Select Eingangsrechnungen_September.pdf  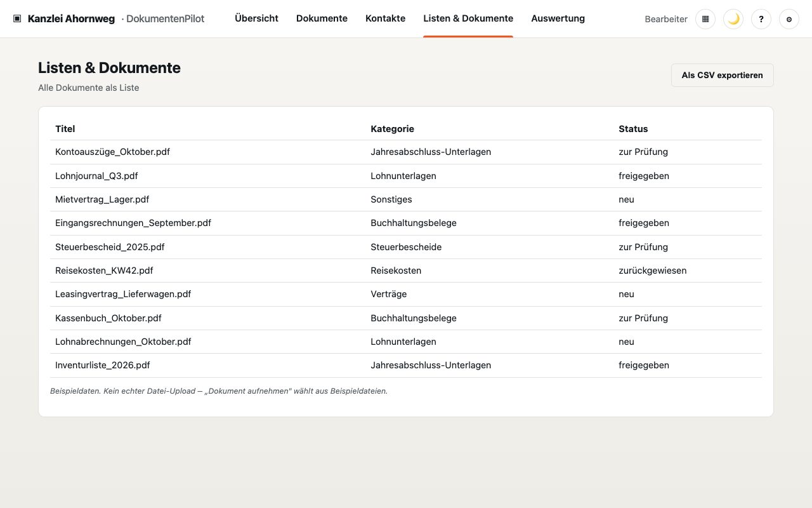click(x=133, y=223)
